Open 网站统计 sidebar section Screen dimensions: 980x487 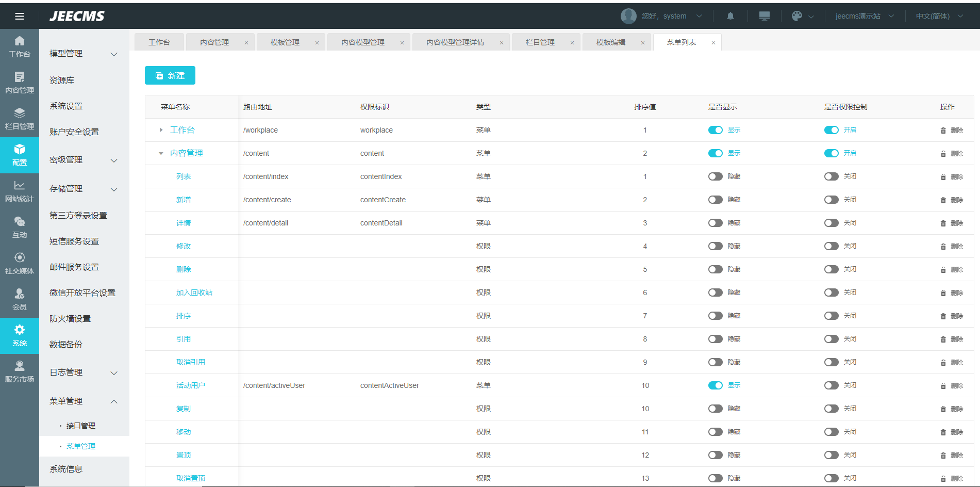[x=20, y=191]
